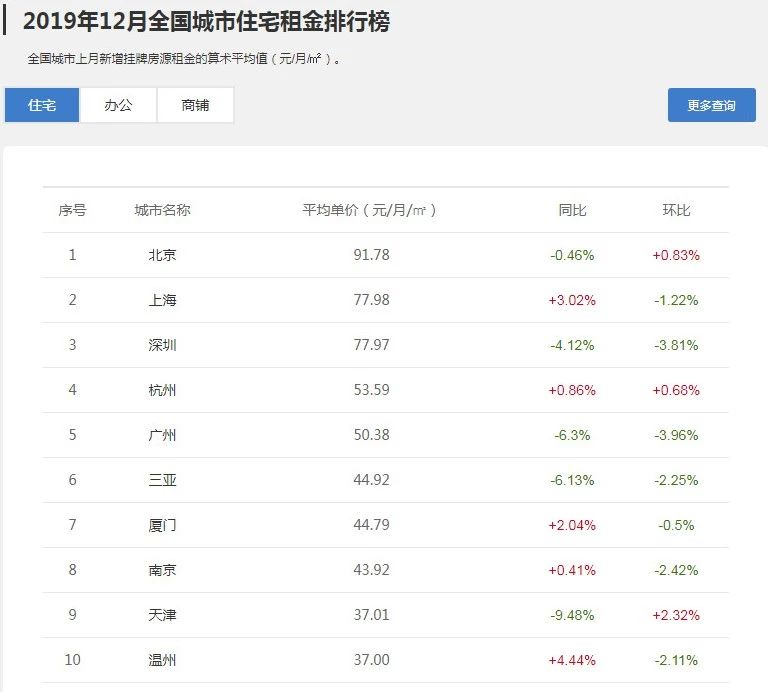
Task: Click price value 37.00
Action: (371, 660)
